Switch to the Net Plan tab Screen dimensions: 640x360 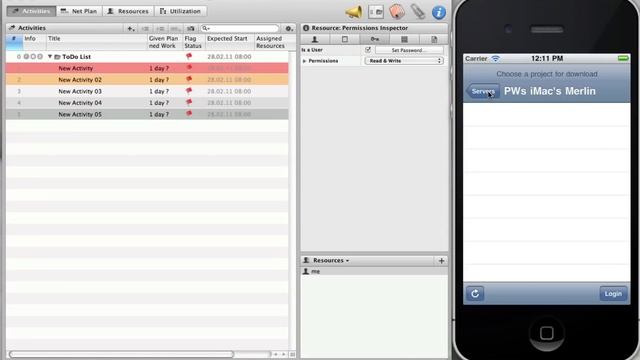pyautogui.click(x=79, y=11)
